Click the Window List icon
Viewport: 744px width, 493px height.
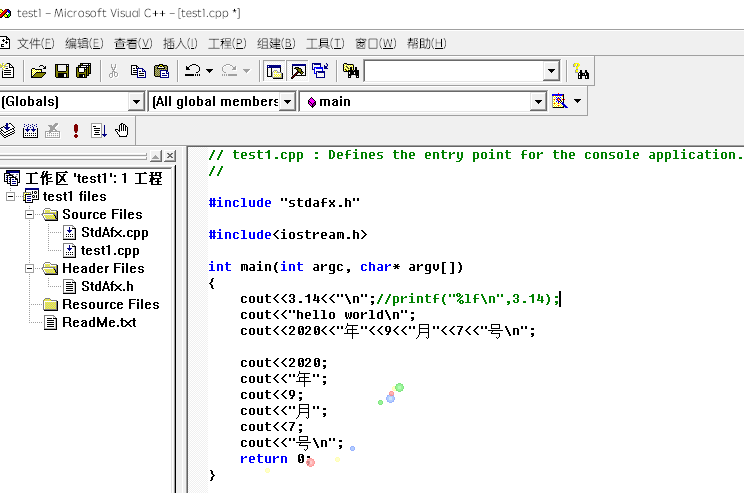point(320,71)
